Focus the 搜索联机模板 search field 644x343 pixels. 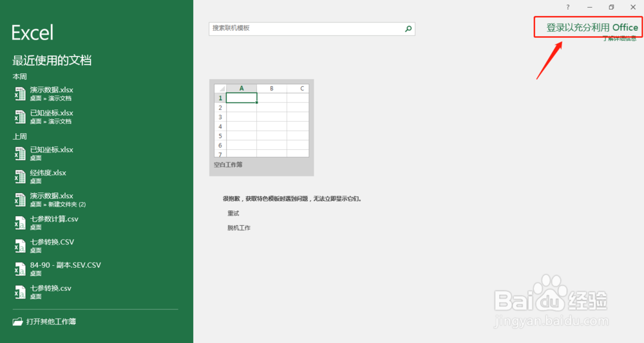(312, 29)
